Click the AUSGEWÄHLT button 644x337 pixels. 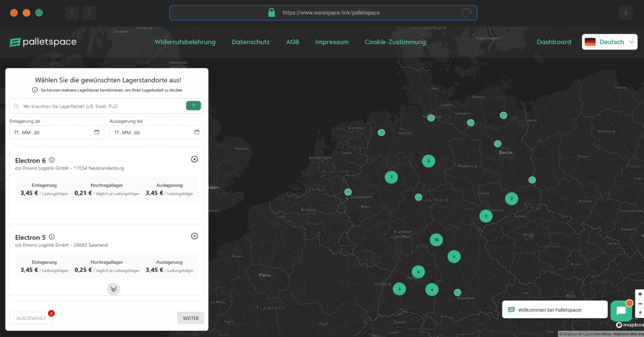pos(31,318)
